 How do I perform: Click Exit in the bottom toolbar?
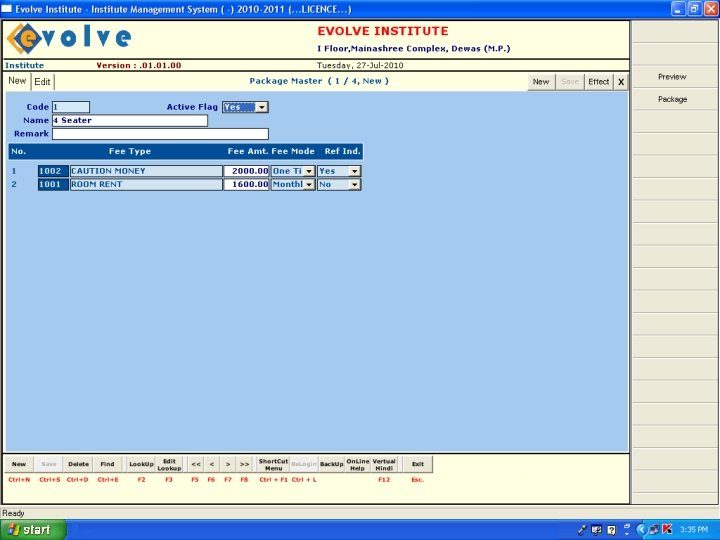point(418,464)
